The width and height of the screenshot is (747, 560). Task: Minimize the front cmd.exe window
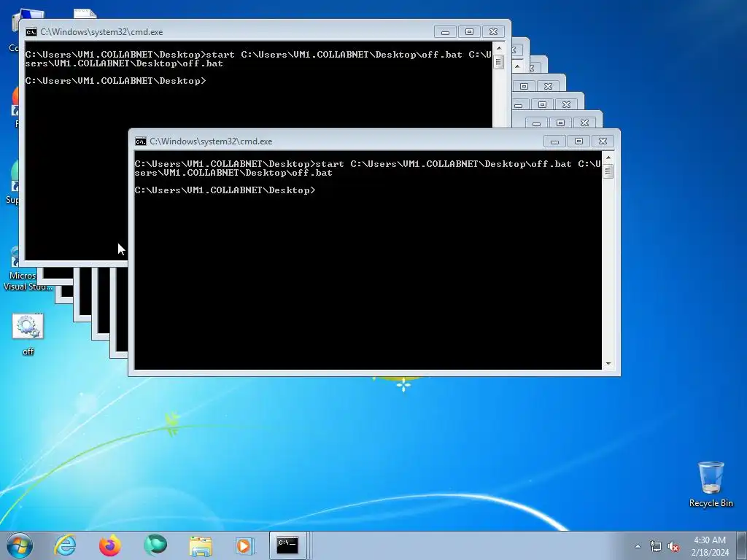[554, 141]
